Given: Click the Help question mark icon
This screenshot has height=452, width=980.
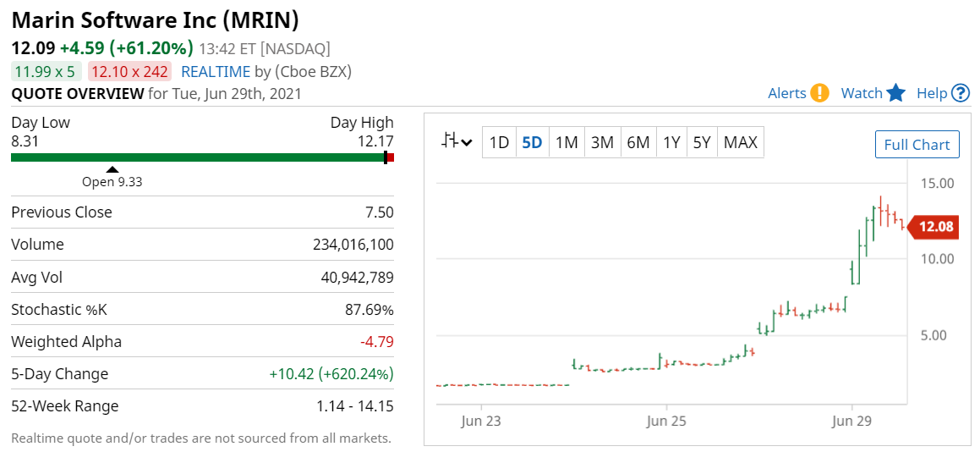Looking at the screenshot, I should point(960,93).
